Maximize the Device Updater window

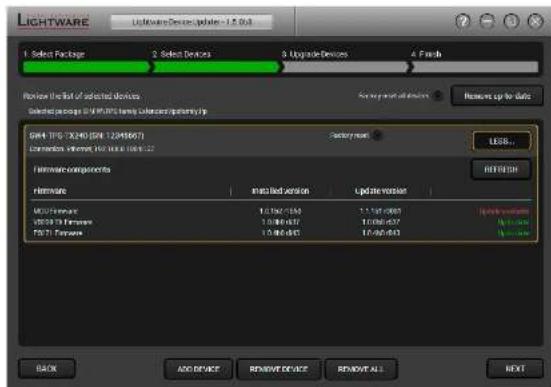tap(511, 21)
